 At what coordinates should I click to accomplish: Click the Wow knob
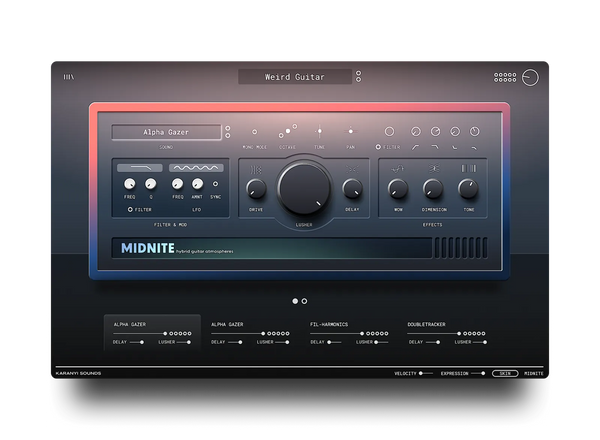tap(398, 189)
